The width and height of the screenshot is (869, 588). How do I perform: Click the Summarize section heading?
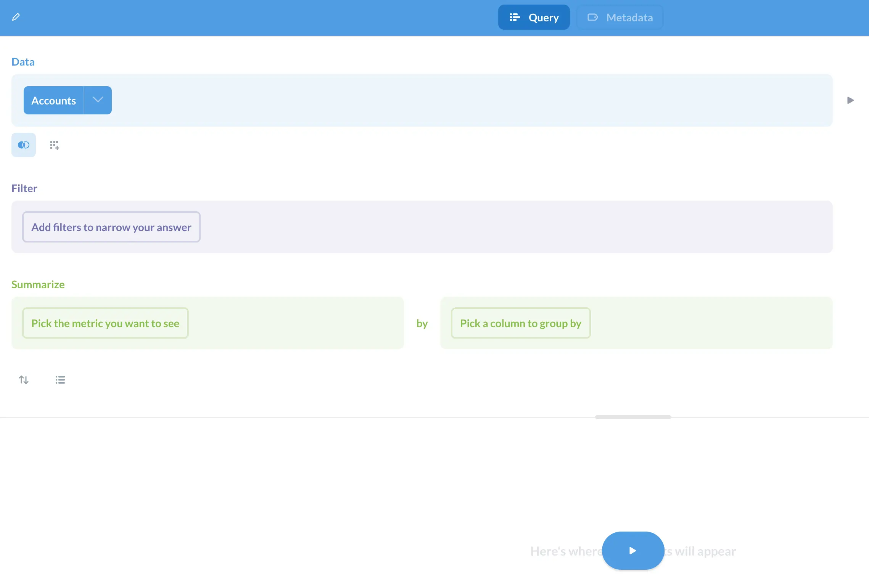coord(38,284)
